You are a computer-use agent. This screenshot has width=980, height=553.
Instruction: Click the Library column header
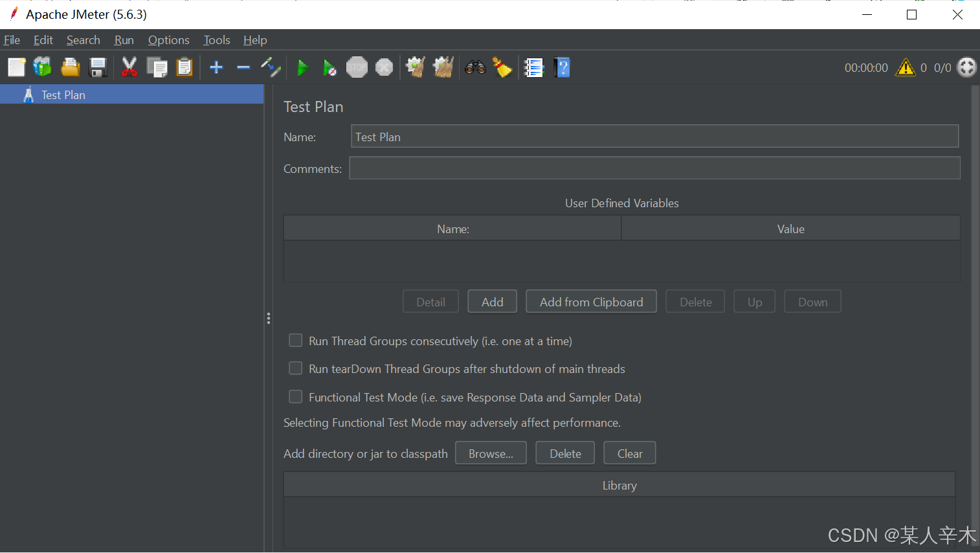point(619,485)
